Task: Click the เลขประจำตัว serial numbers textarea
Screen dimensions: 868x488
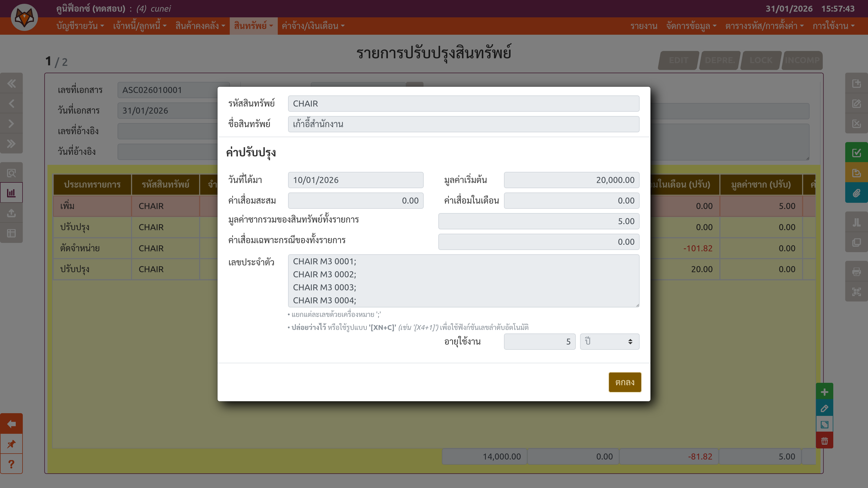Action: pos(463,281)
